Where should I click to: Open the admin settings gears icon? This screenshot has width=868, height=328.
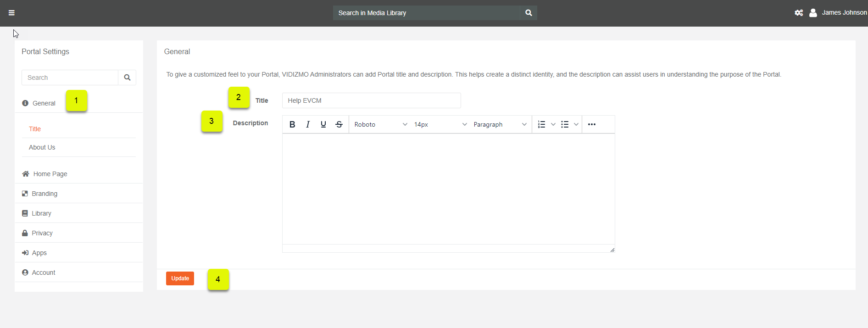[799, 13]
